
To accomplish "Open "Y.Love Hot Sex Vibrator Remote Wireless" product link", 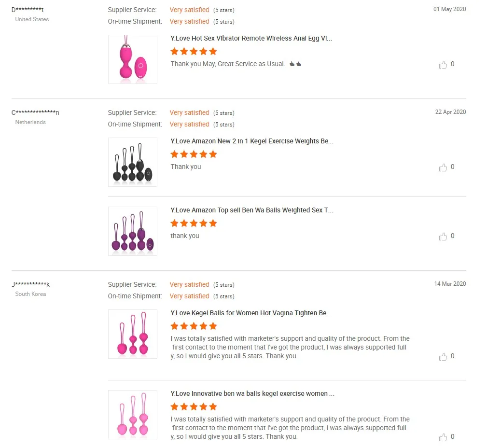I will pyautogui.click(x=251, y=38).
